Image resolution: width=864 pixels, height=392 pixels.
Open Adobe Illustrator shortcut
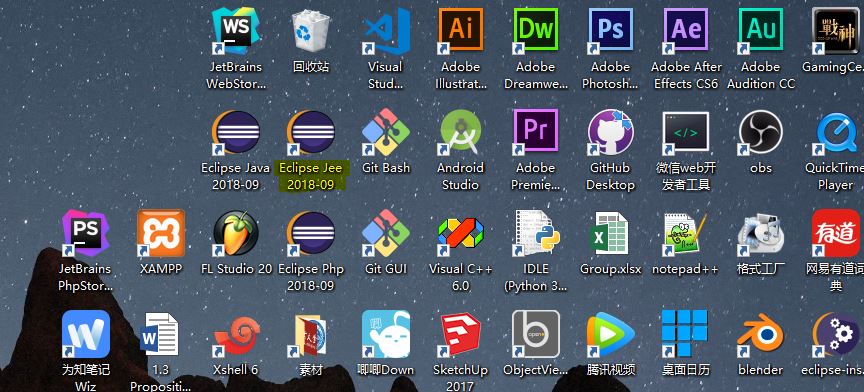coord(461,31)
